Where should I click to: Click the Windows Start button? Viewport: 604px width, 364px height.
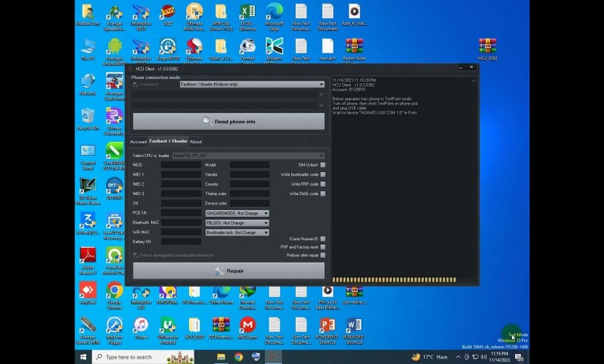tap(83, 357)
